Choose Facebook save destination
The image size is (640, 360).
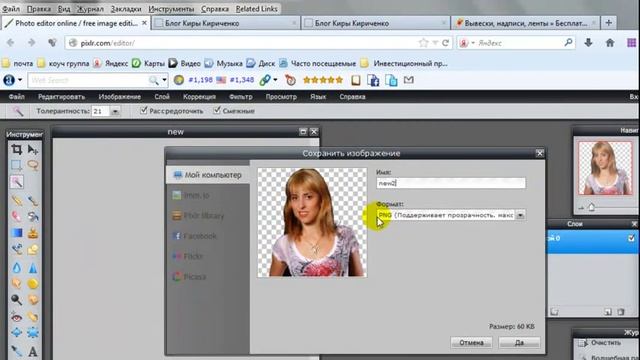(x=194, y=236)
